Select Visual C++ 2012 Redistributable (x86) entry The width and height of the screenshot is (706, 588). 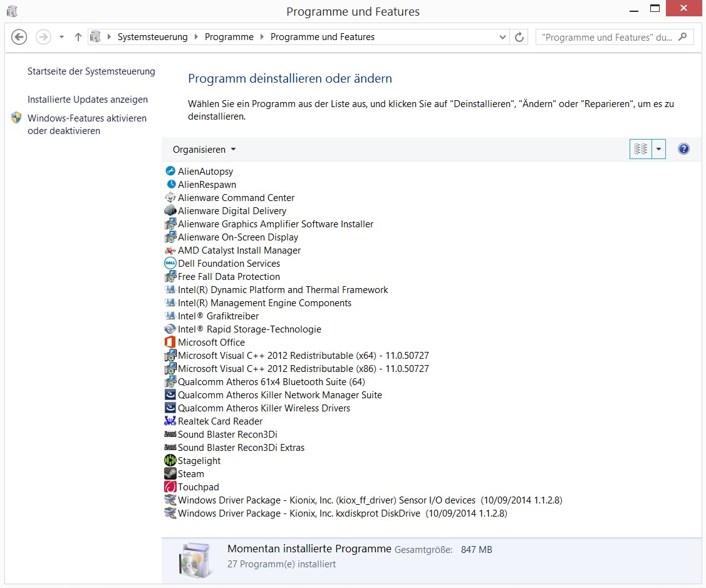point(303,368)
